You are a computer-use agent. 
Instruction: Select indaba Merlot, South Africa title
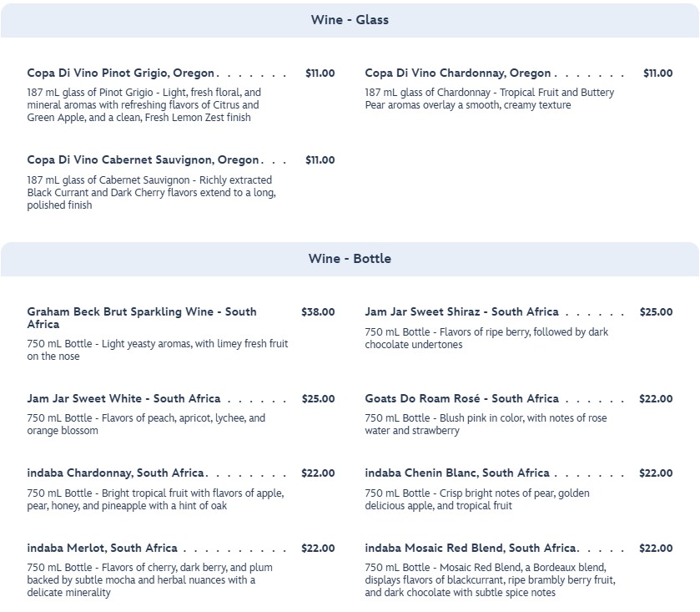pyautogui.click(x=102, y=549)
